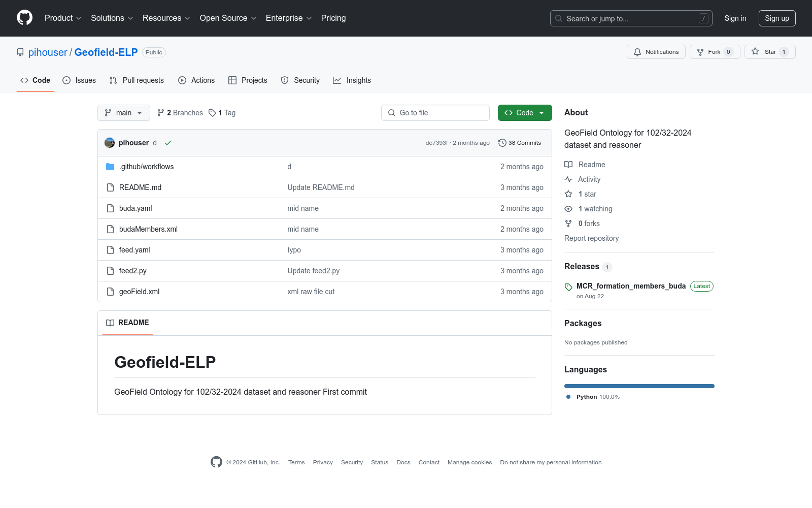Open the main branch selector
Screen dimensions: 812x508
(x=124, y=113)
